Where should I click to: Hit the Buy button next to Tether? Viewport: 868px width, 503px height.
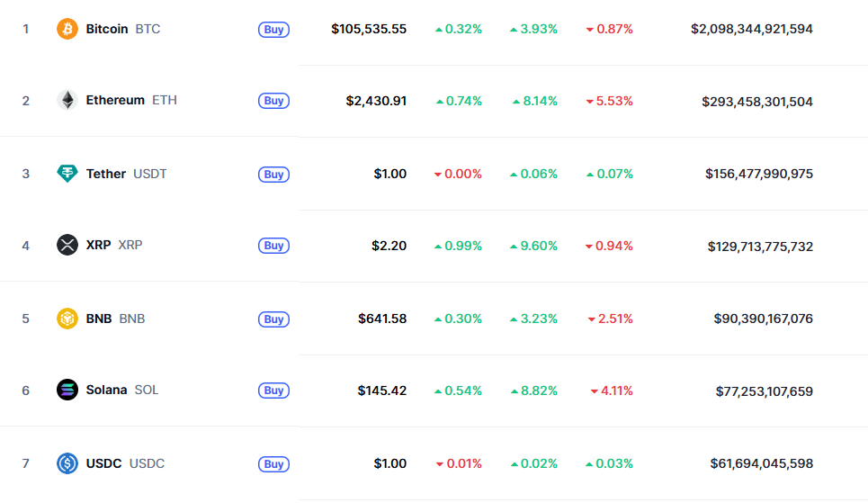pos(274,175)
